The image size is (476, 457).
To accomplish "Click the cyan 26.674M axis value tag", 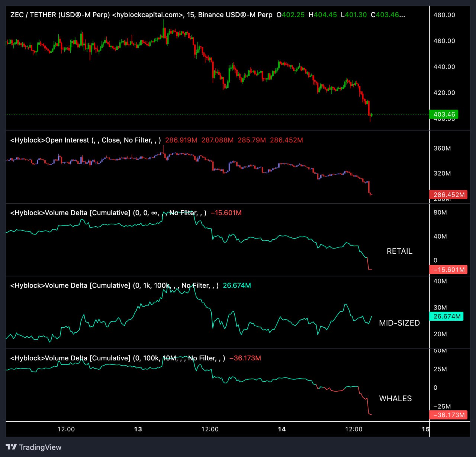I will (447, 317).
